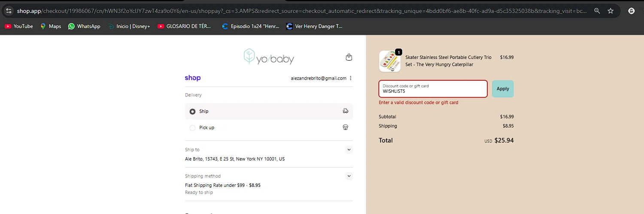Open the Episodio 1x24 "Henr... bookmark
Screen dimensions: 644x214
tap(251, 26)
